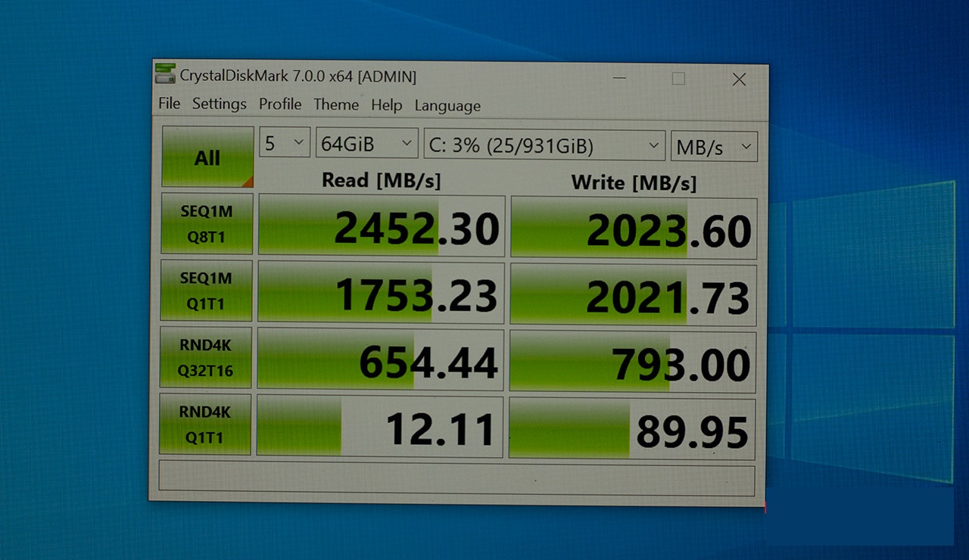The height and width of the screenshot is (560, 969).
Task: Select the 2021.73 write result
Action: tap(633, 294)
